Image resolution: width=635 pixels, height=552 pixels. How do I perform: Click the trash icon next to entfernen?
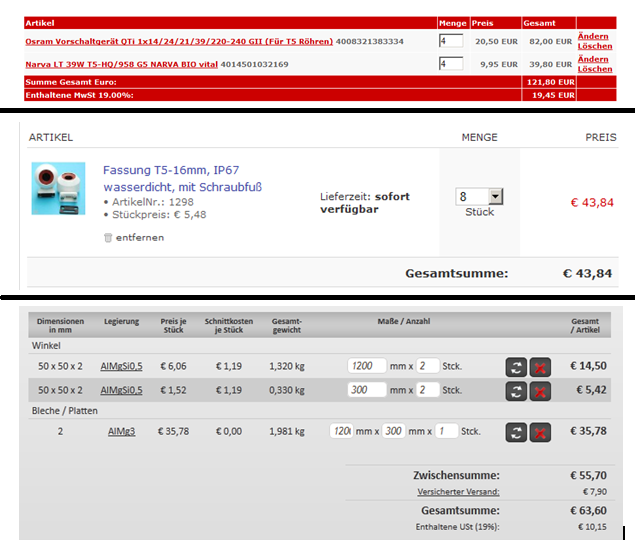pos(108,237)
